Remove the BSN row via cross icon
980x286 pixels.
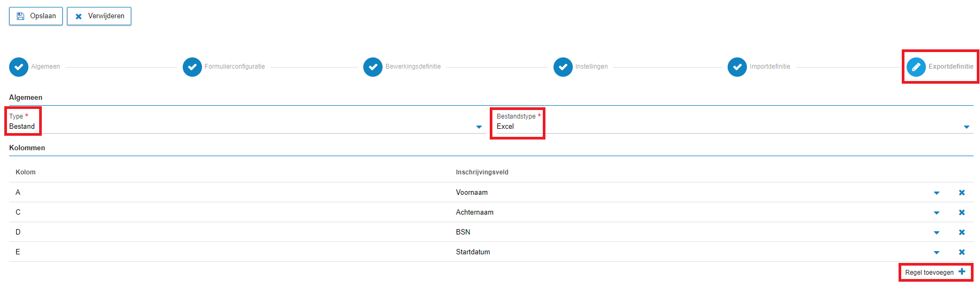click(x=962, y=232)
